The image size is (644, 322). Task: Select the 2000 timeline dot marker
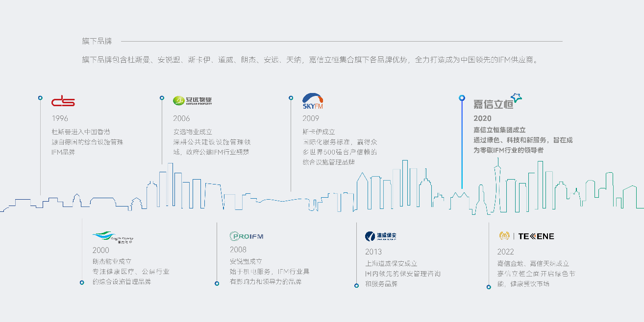[x=82, y=282]
